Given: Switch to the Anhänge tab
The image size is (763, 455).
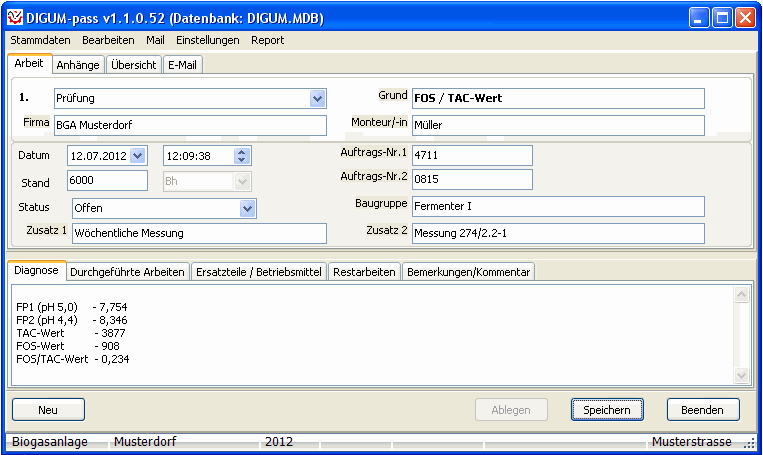Looking at the screenshot, I should [x=78, y=64].
